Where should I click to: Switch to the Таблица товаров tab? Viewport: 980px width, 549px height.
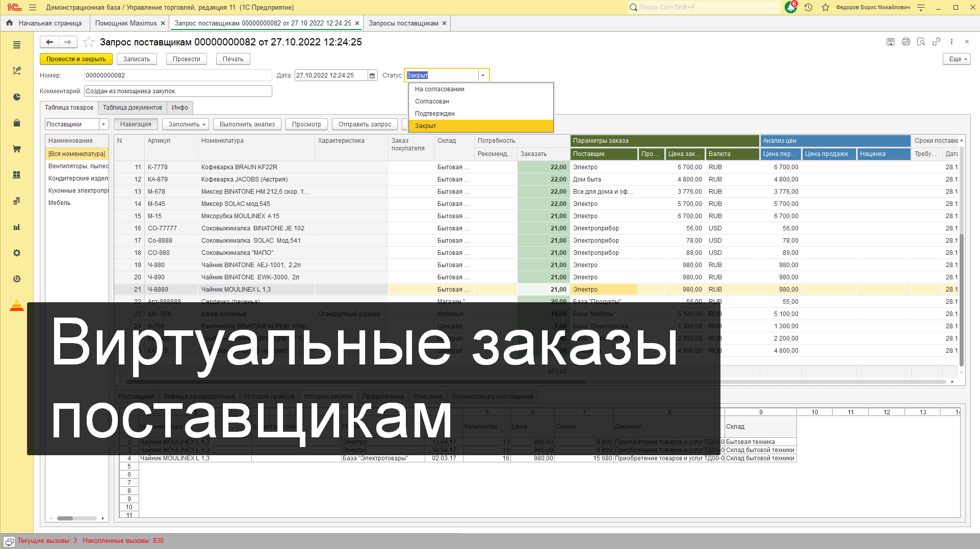pyautogui.click(x=69, y=108)
